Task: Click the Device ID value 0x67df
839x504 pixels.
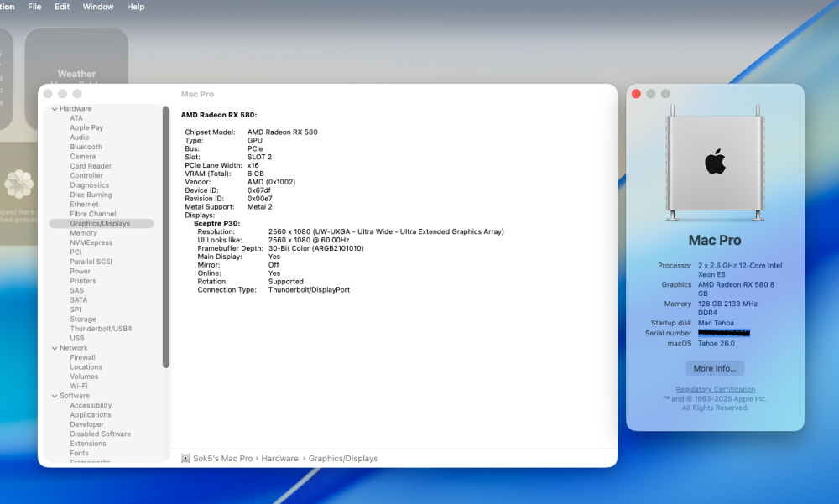Action: [x=259, y=190]
